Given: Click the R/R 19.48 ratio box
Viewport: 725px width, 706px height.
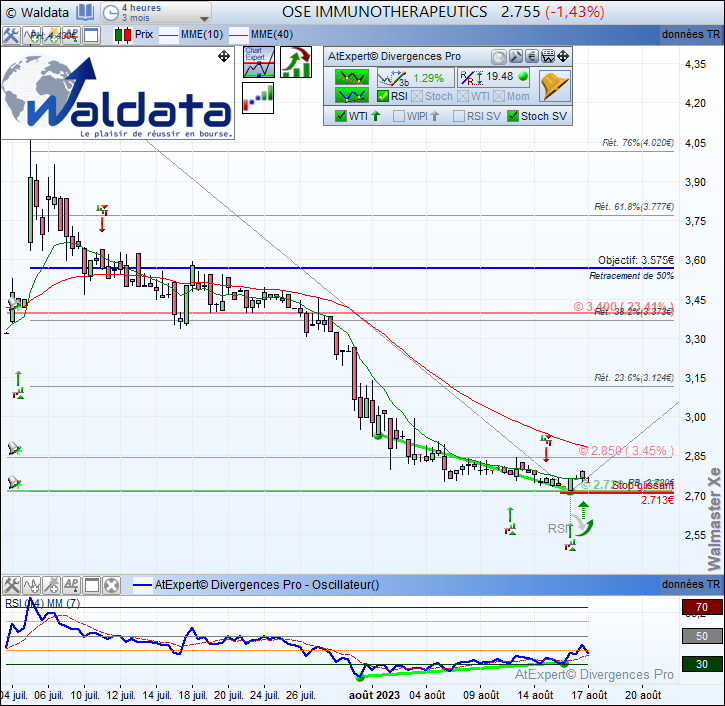Looking at the screenshot, I should pyautogui.click(x=493, y=77).
